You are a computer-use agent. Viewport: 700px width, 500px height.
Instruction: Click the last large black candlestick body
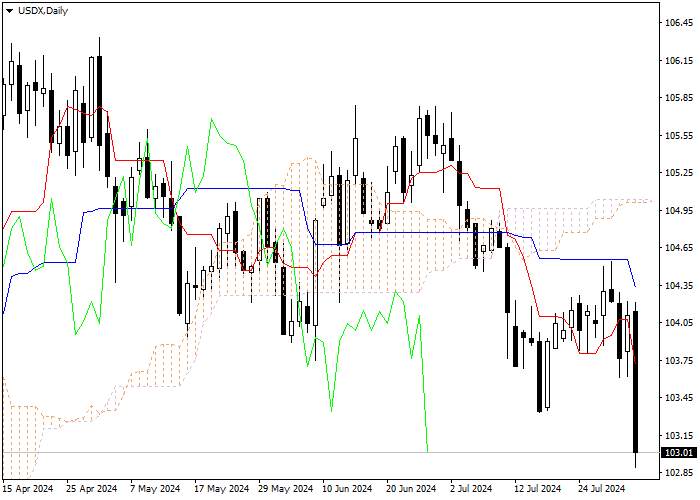coord(635,382)
